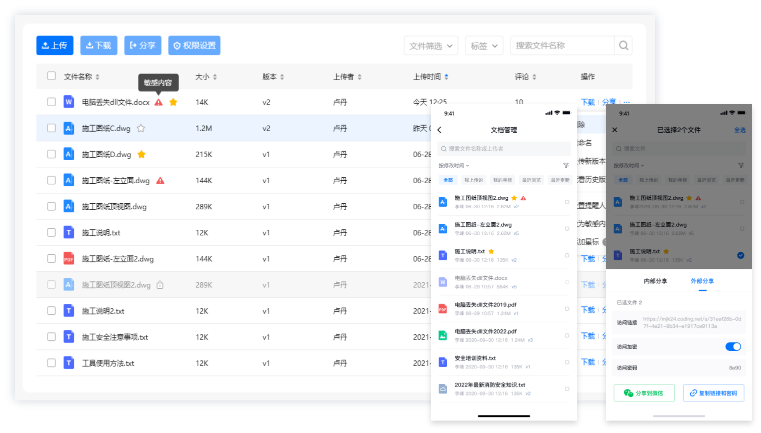This screenshot has height=433, width=761.
Task: Sort by 大小 size column arrows
Action: pos(215,77)
